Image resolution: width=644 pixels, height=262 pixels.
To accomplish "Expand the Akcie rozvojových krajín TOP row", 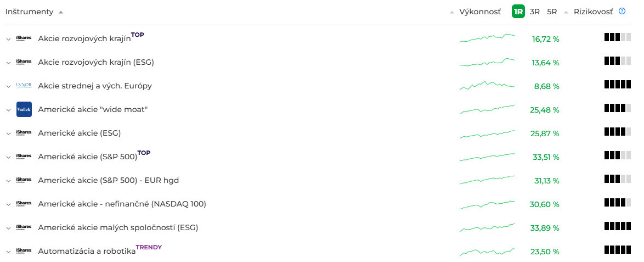I will click(x=8, y=39).
